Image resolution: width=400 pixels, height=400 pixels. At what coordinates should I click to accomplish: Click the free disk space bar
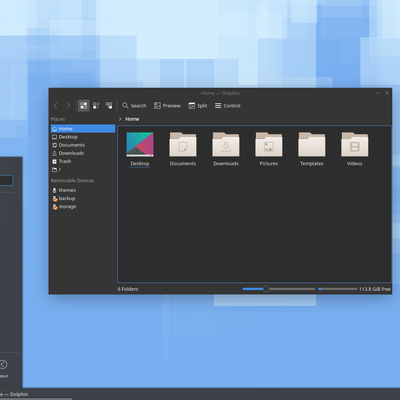pos(337,289)
